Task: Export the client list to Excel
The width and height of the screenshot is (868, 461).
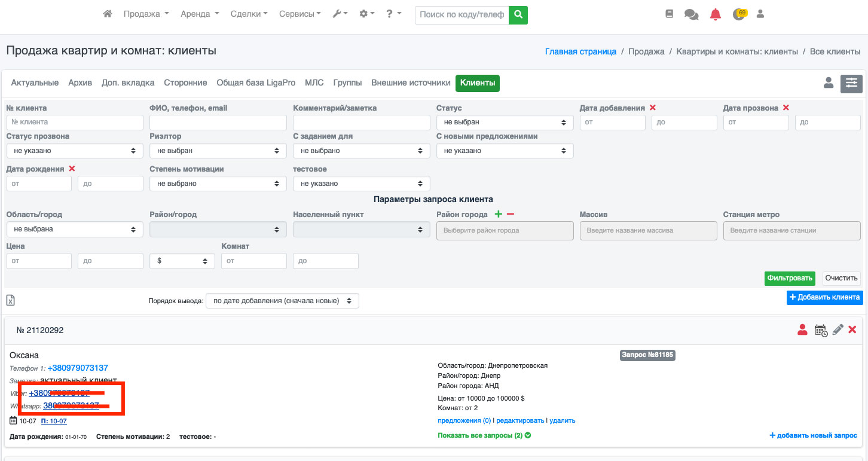Action: tap(11, 300)
